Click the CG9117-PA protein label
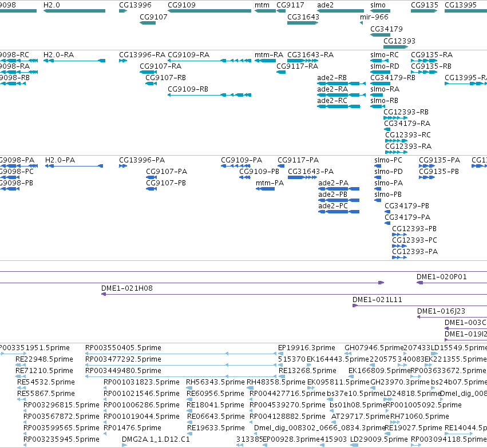The image size is (487, 448). (x=298, y=160)
